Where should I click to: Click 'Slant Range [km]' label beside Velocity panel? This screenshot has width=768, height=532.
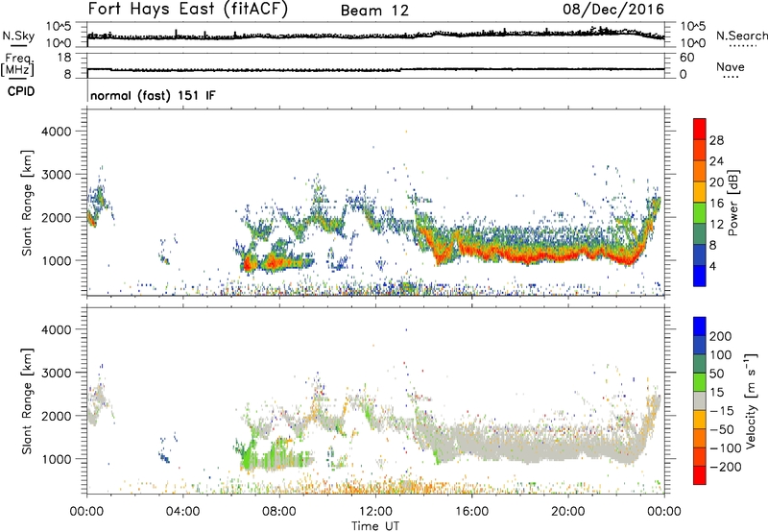point(27,401)
